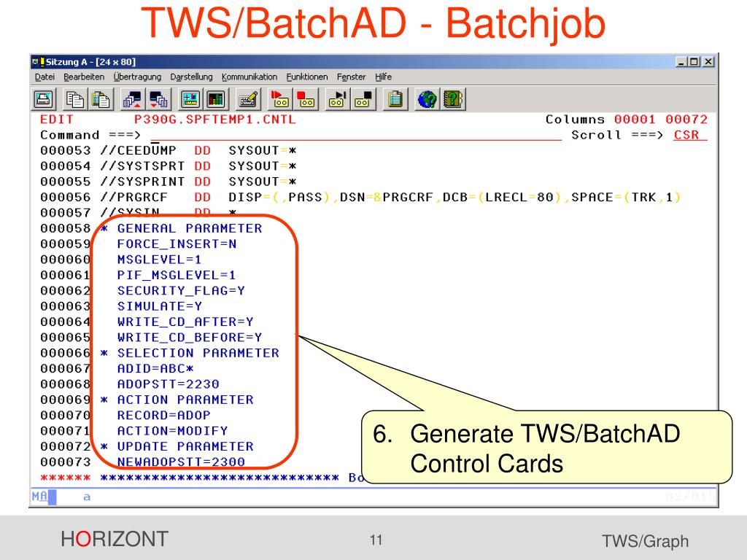747x560 pixels.
Task: Open the Funktionen menu
Action: pos(307,77)
